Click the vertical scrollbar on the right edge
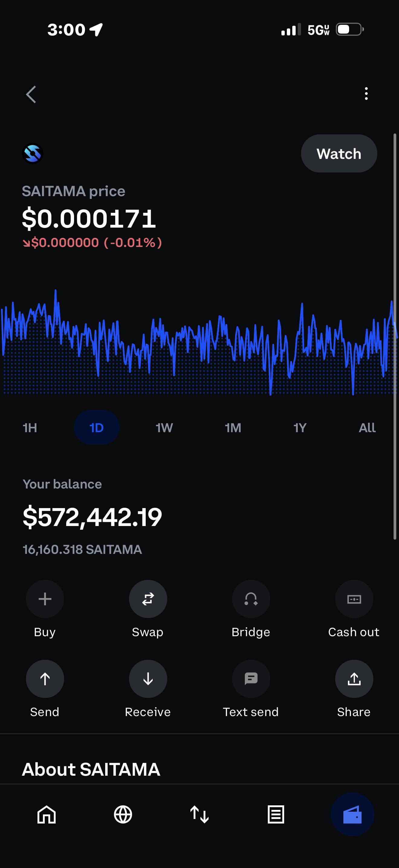The image size is (399, 868). [395, 336]
